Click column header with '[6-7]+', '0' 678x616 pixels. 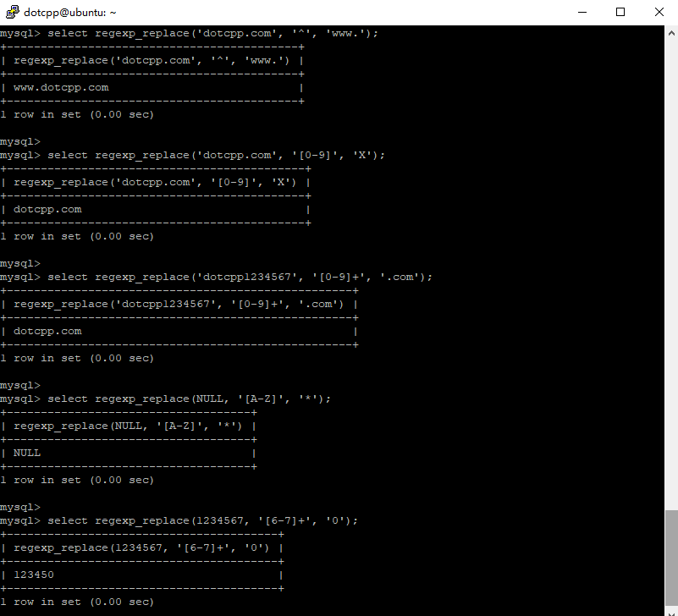[x=141, y=548]
